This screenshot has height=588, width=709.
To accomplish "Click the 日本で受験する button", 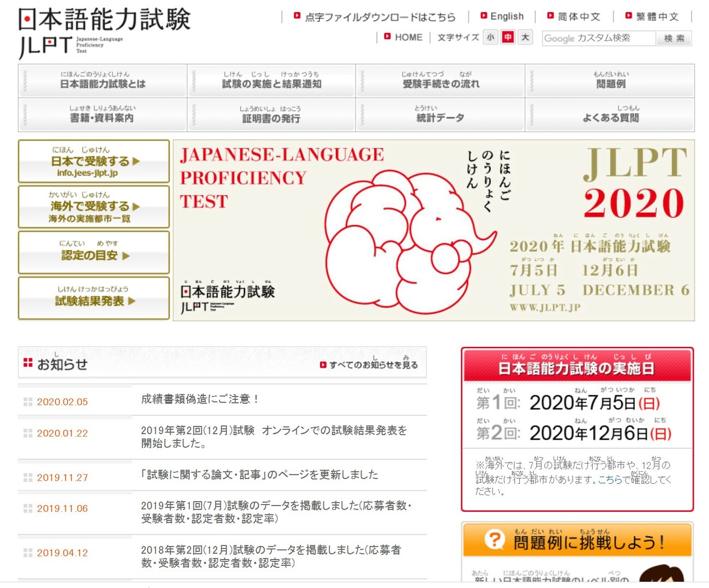I will (94, 161).
